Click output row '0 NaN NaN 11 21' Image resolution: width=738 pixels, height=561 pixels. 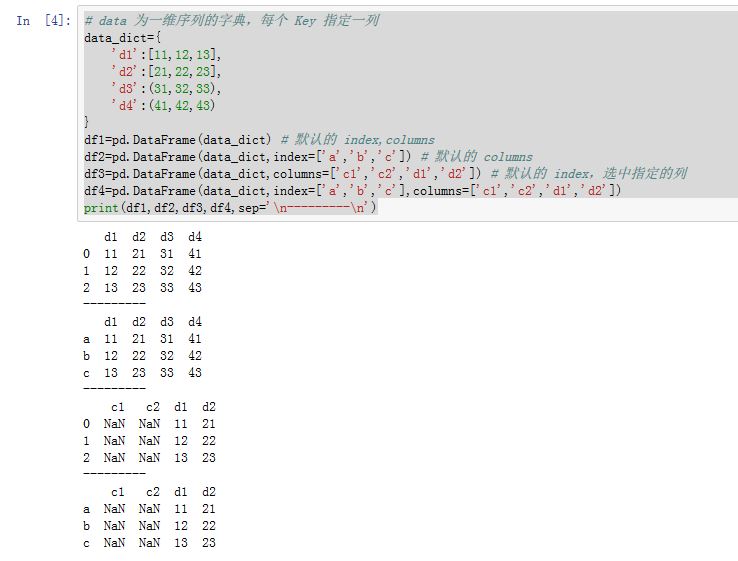tap(149, 424)
